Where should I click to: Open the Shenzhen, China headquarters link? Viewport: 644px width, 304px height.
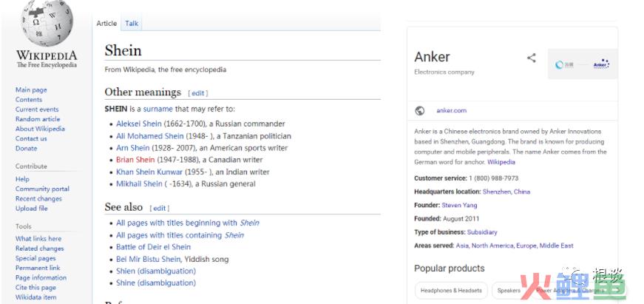click(506, 192)
